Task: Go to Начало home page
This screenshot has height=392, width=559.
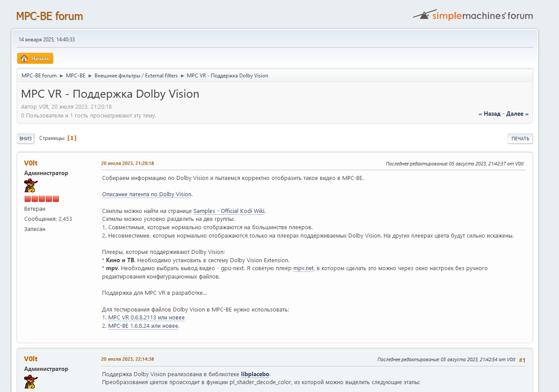Action: (x=35, y=58)
